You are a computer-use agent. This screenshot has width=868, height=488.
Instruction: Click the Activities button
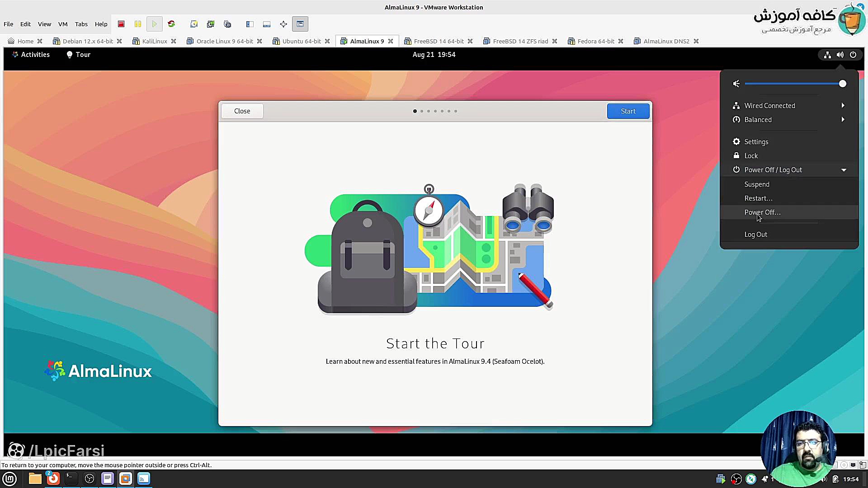pyautogui.click(x=31, y=55)
